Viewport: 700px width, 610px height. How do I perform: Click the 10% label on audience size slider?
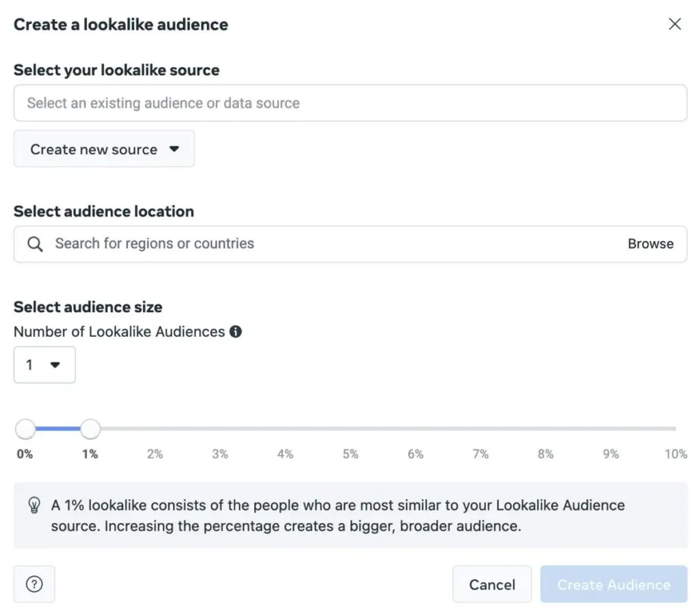click(675, 454)
